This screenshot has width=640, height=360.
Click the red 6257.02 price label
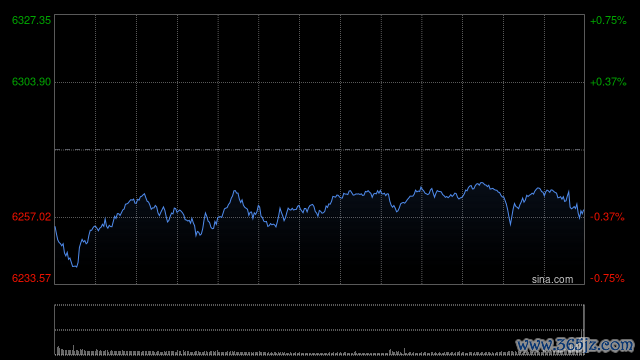point(31,217)
